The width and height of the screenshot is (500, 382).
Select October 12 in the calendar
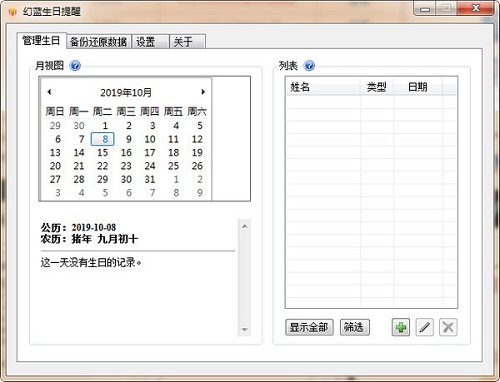(x=197, y=139)
